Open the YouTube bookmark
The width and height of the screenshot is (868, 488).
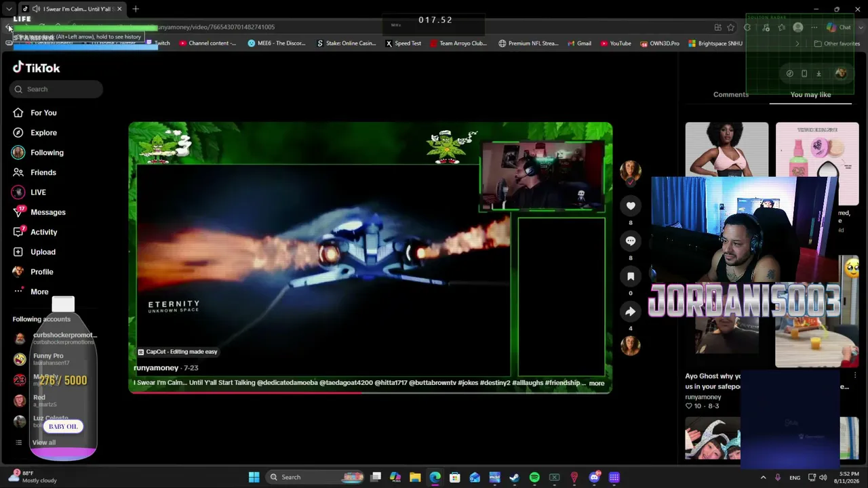click(x=616, y=43)
